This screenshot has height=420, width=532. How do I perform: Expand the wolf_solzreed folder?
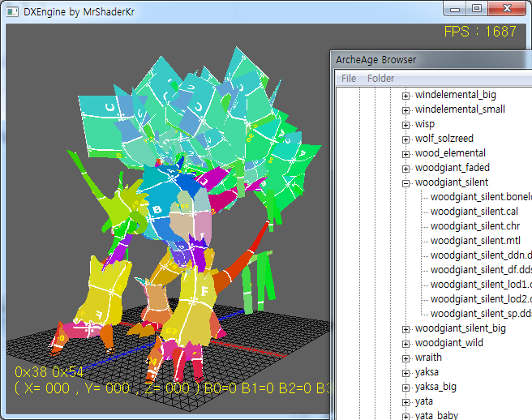tap(405, 139)
